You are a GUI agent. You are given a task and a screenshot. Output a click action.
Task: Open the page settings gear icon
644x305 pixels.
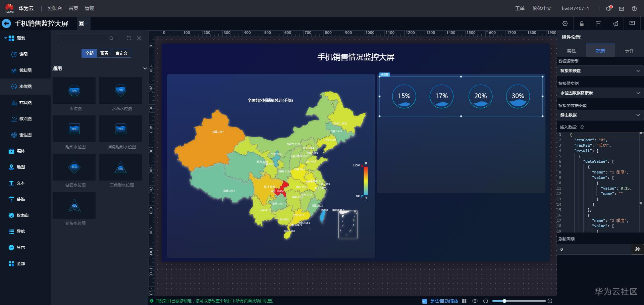click(x=565, y=23)
